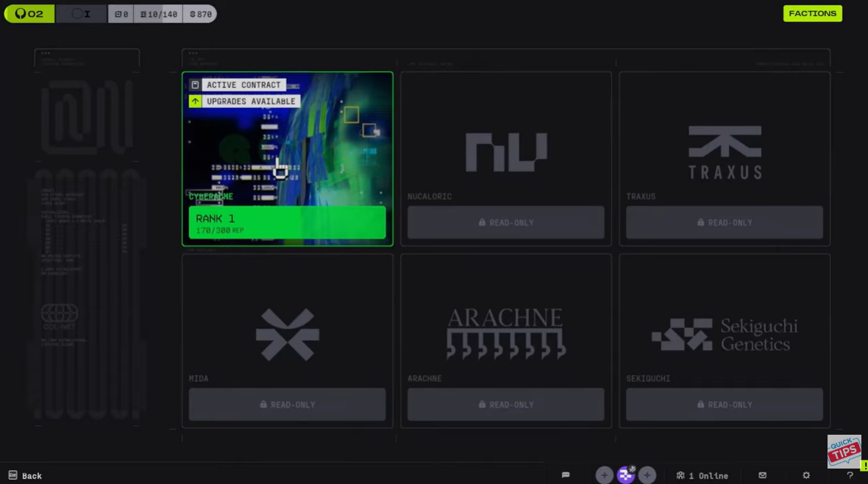The width and height of the screenshot is (868, 484).
Task: Open the 1 Online friends list
Action: pyautogui.click(x=702, y=475)
